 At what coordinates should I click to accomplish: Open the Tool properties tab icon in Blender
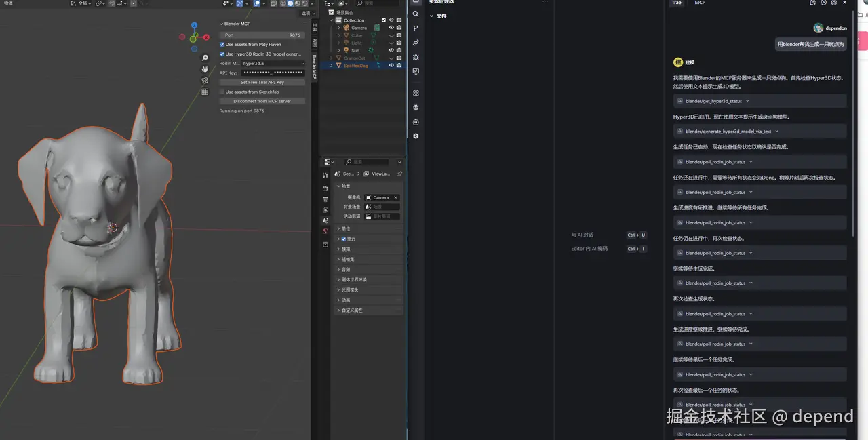coord(325,175)
